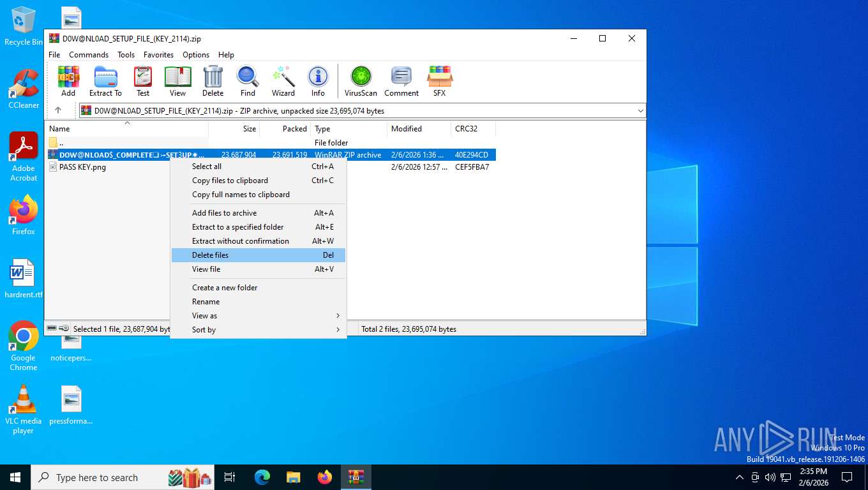Click the Add toolbar icon in WinRAR

pos(68,81)
